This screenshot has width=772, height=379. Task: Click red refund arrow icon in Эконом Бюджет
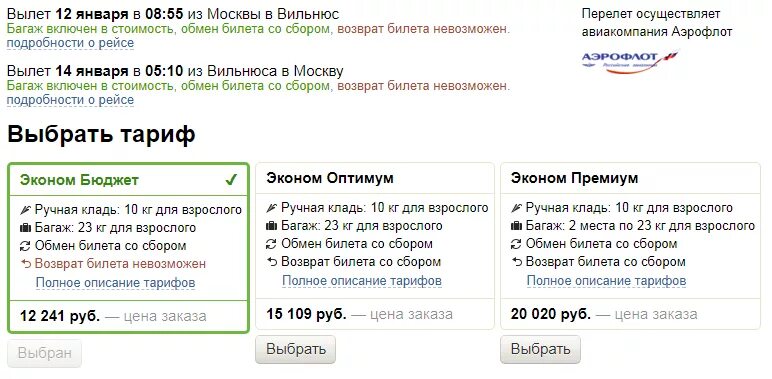click(x=26, y=264)
